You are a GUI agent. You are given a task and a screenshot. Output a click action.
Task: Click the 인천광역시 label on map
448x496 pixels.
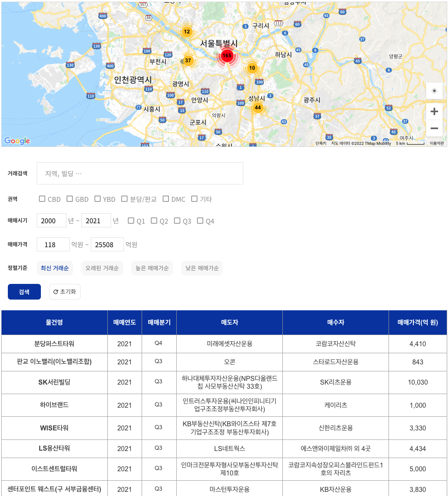click(133, 80)
